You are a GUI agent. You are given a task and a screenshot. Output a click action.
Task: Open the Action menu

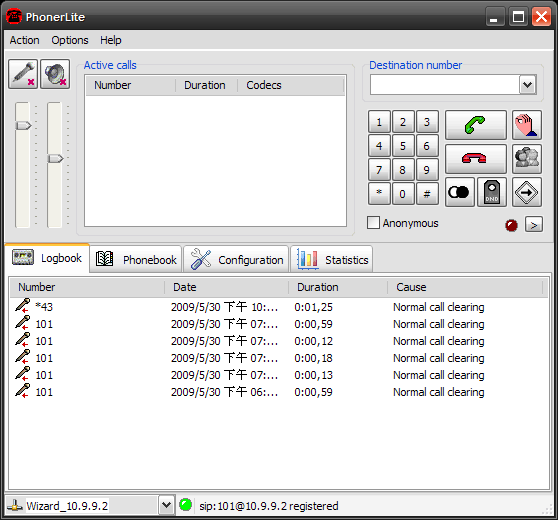(25, 40)
